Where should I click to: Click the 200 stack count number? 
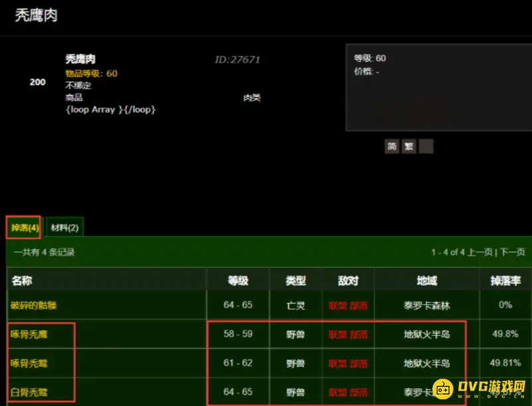click(38, 82)
